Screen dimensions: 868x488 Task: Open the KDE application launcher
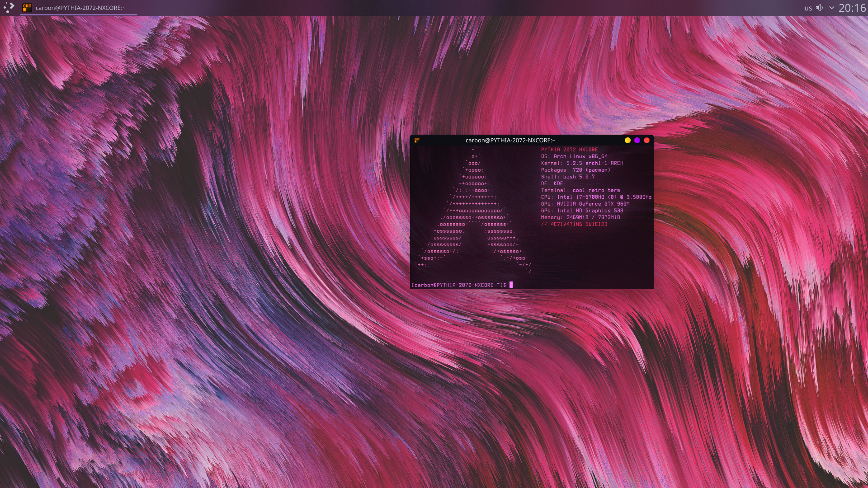9,8
